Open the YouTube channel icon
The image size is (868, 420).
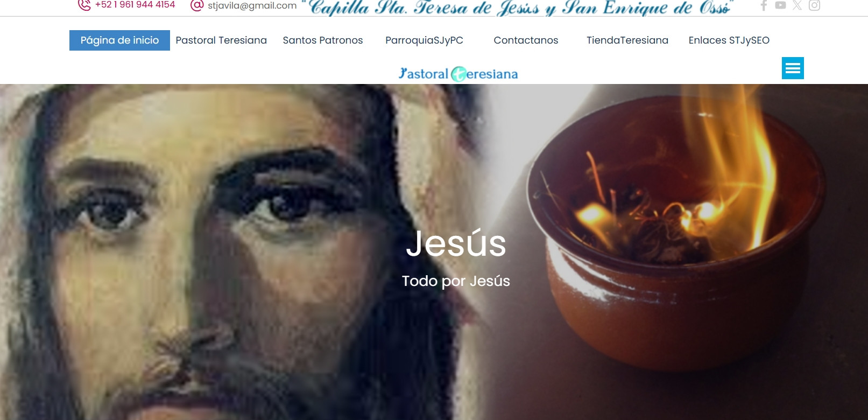click(x=780, y=5)
